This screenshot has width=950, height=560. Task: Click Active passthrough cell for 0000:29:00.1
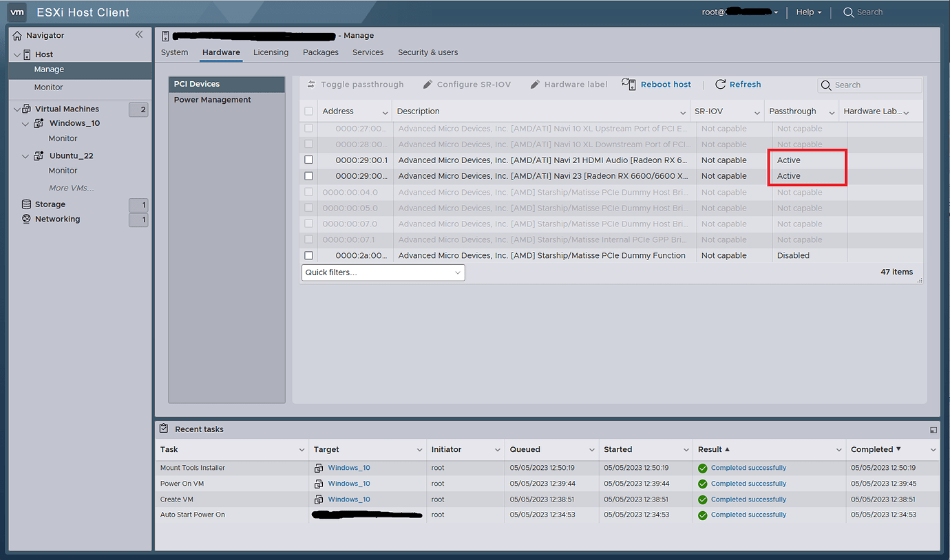click(x=789, y=160)
